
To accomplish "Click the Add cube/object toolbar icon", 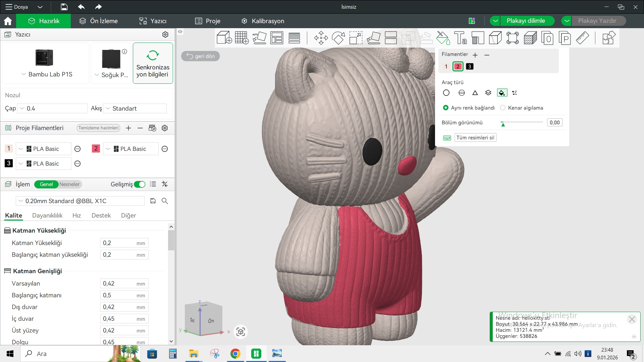I will coord(224,38).
